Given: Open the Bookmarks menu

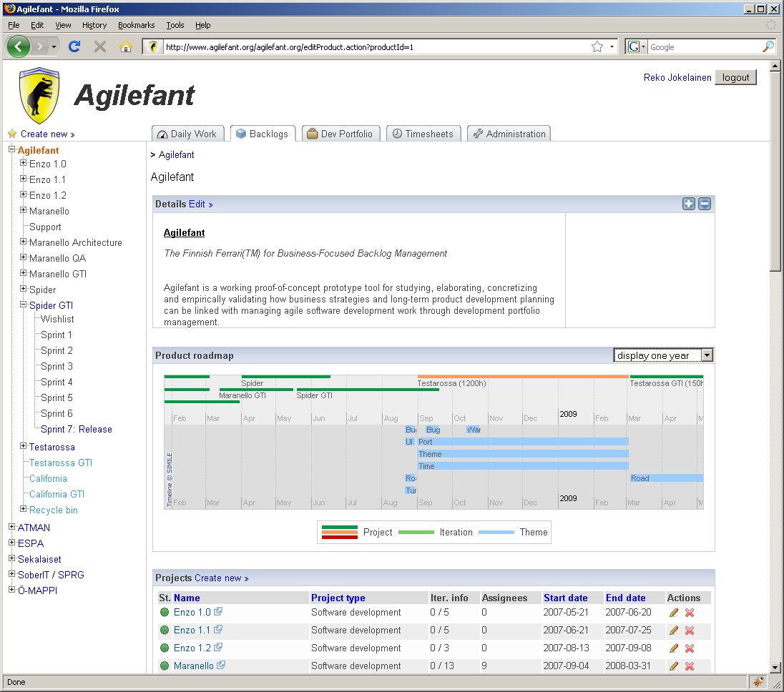Looking at the screenshot, I should click(x=136, y=25).
